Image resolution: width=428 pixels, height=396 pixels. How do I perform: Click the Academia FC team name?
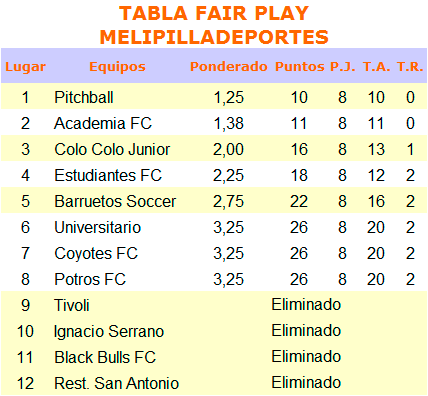[x=103, y=123]
